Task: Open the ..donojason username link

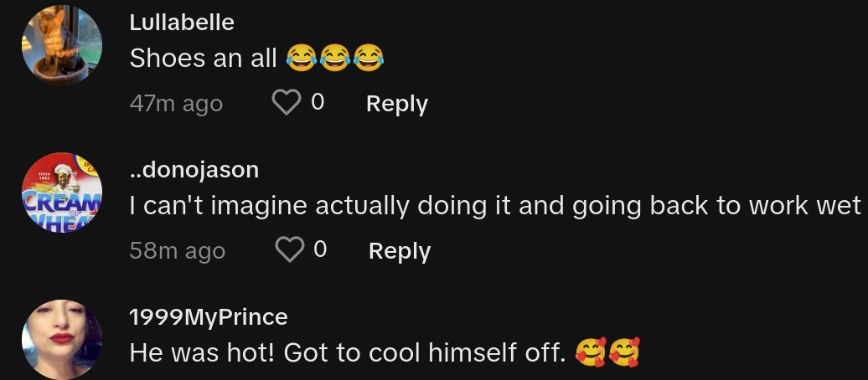Action: pyautogui.click(x=194, y=171)
